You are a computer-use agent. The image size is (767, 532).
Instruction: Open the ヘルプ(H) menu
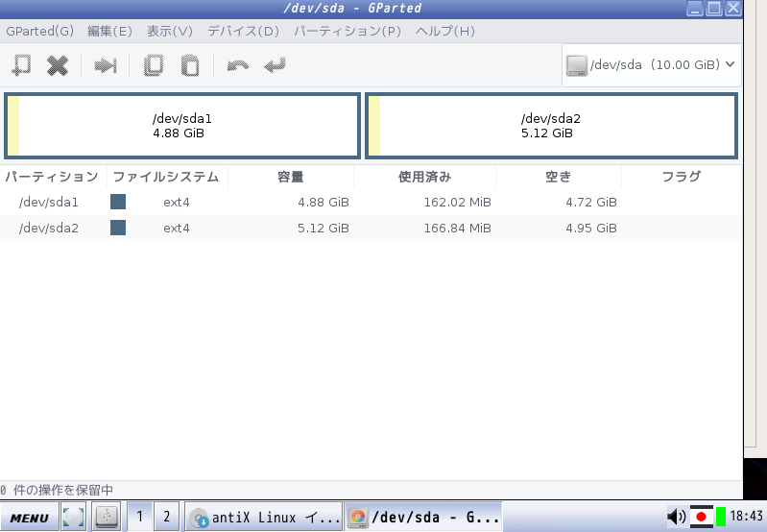tap(445, 32)
